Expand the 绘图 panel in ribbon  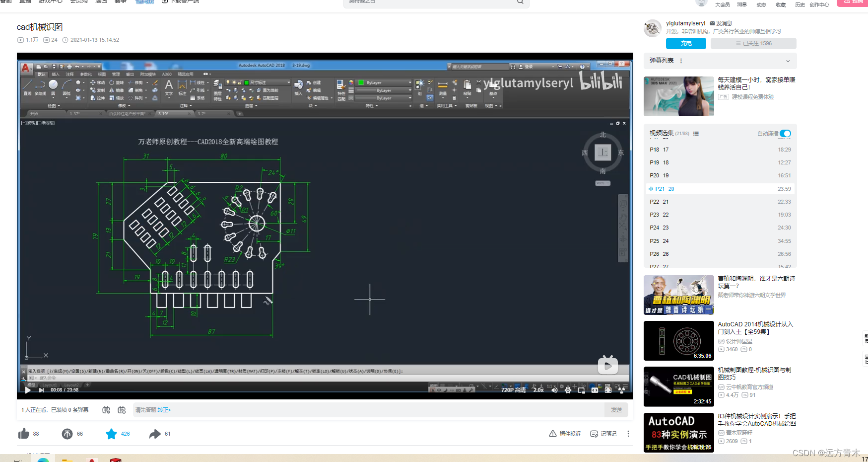click(x=54, y=106)
